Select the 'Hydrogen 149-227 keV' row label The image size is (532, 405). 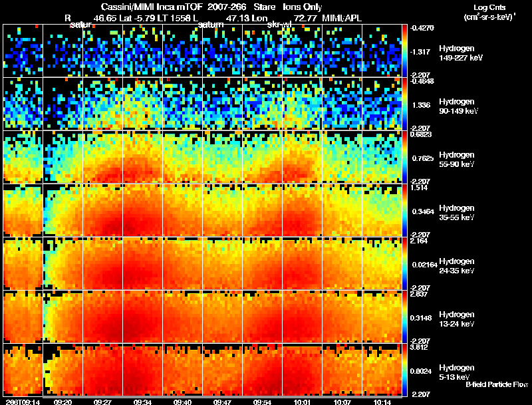[461, 53]
